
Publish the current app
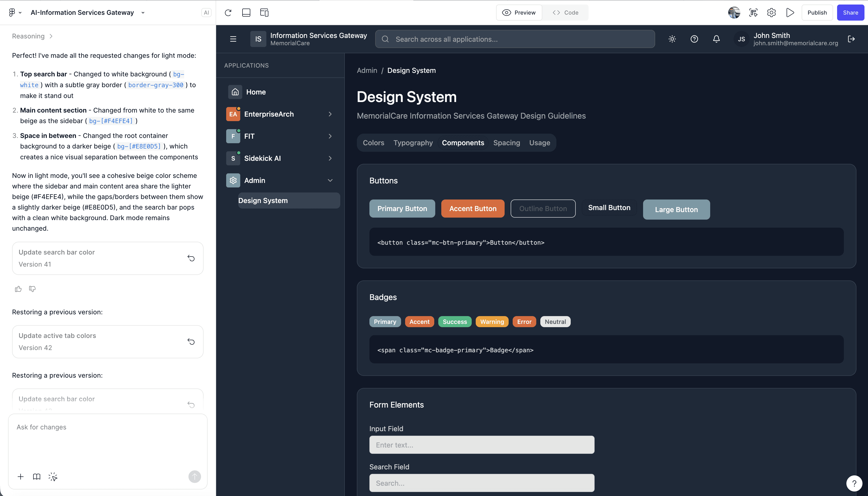tap(817, 13)
